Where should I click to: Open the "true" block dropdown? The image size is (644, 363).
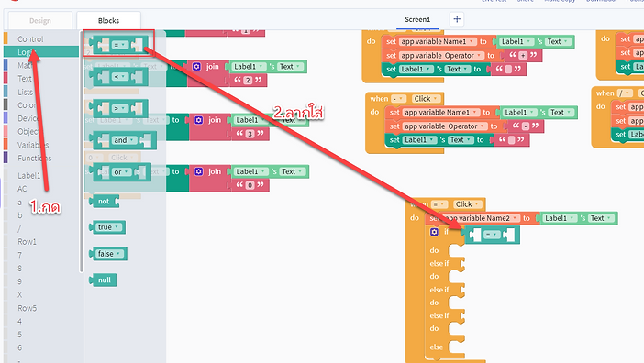pyautogui.click(x=108, y=226)
